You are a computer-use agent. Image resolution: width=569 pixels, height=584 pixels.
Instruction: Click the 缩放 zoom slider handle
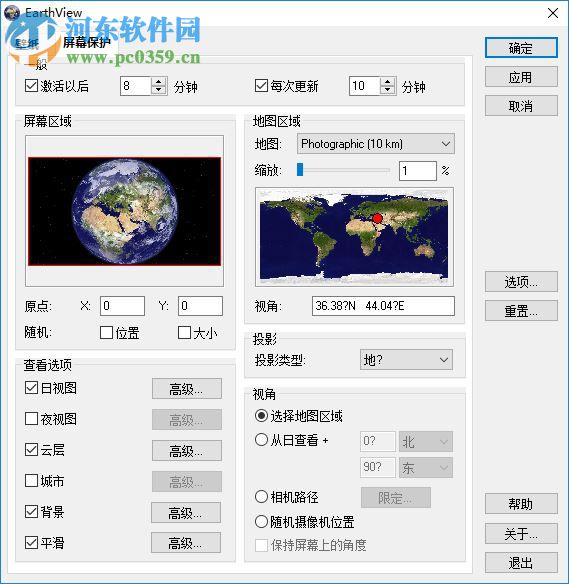[x=300, y=170]
